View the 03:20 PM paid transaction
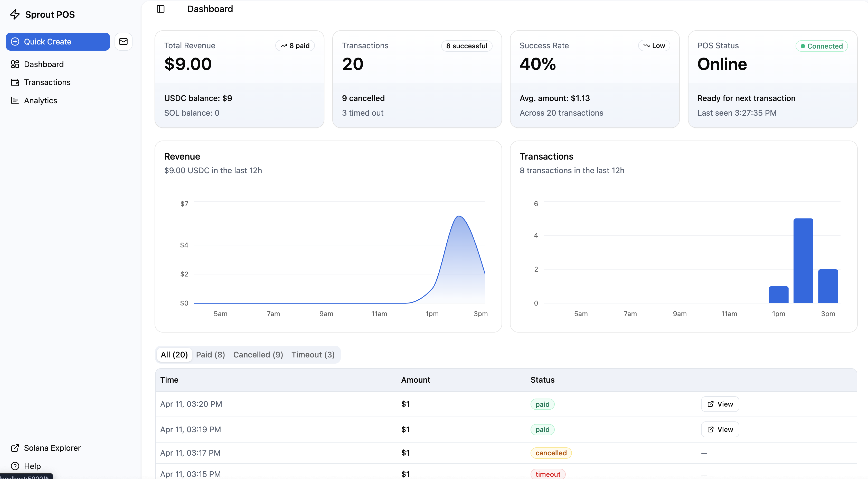The image size is (868, 479). coord(720,404)
